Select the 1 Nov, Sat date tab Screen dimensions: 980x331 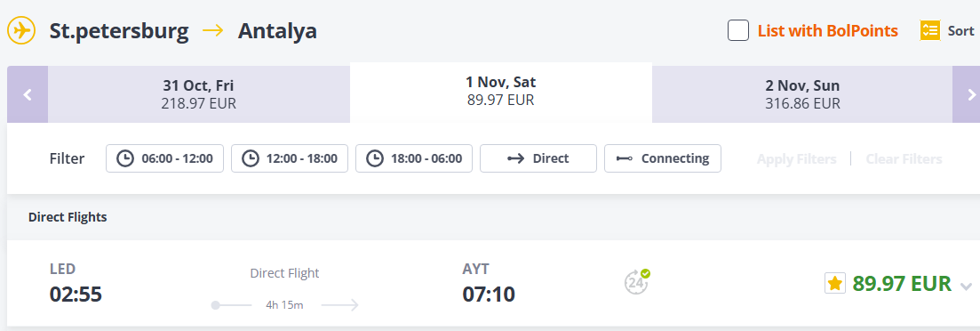[x=500, y=92]
